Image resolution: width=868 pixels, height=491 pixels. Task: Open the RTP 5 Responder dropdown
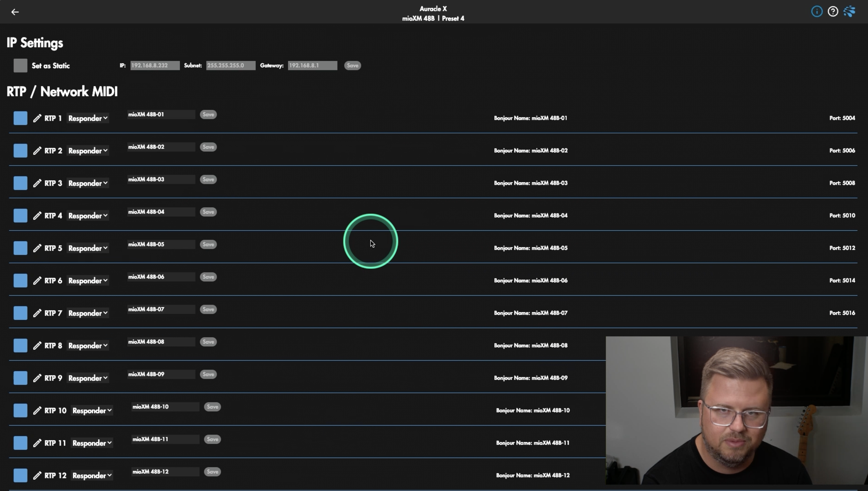[88, 248]
